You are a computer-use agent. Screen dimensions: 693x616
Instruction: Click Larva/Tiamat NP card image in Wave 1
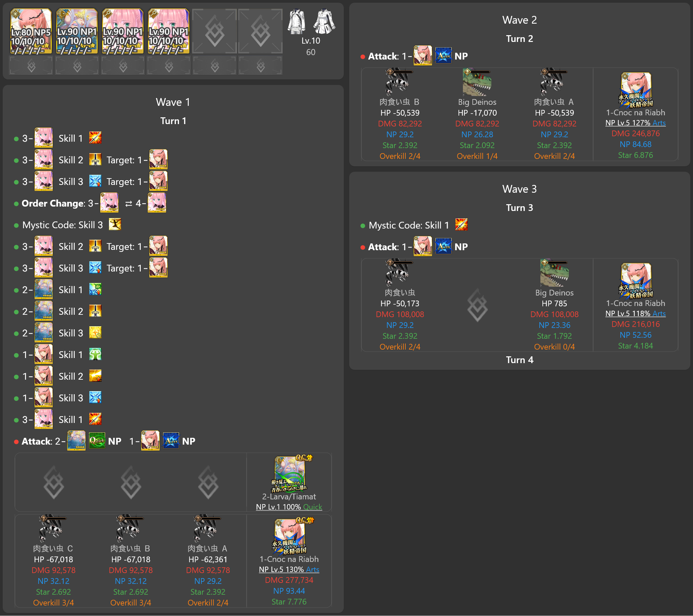[x=289, y=473]
